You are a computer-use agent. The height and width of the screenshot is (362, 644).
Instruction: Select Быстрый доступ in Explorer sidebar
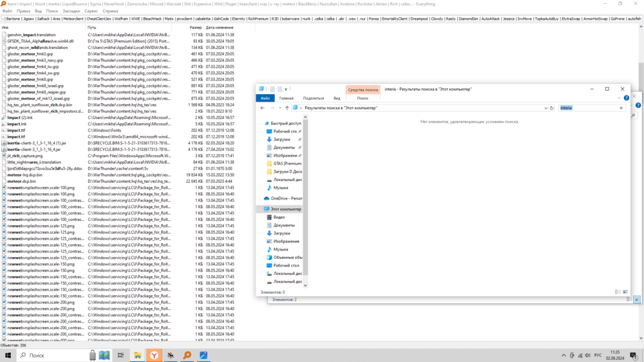[285, 123]
